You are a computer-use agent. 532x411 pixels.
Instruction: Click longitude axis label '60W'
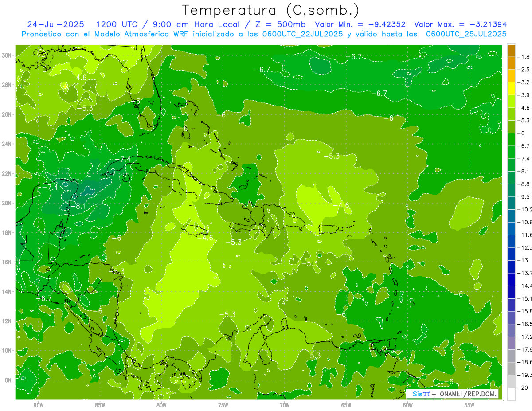tap(407, 406)
